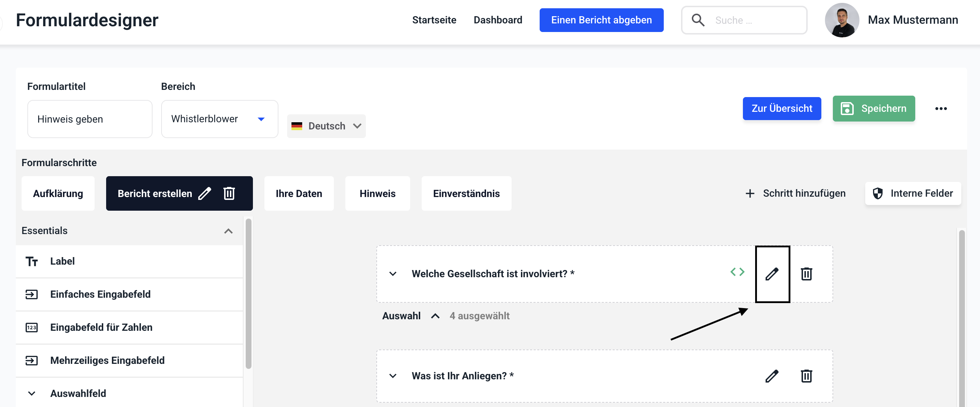Click the search magnifier icon
The width and height of the screenshot is (980, 407).
698,20
